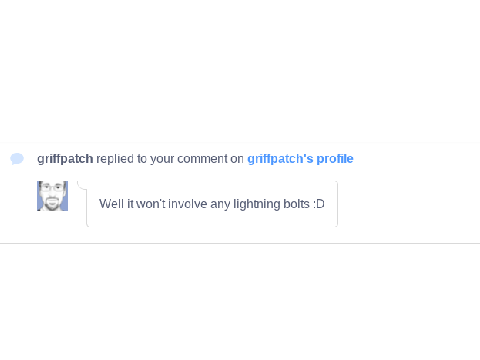480x360 pixels.
Task: Click the pointed tail of the comment bubble
Action: coord(82,186)
